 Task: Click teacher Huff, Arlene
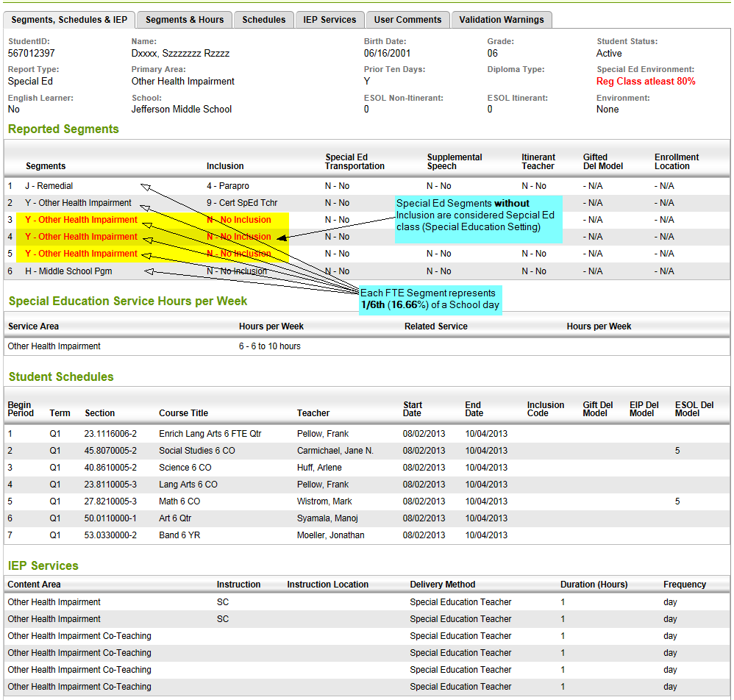[x=319, y=468]
